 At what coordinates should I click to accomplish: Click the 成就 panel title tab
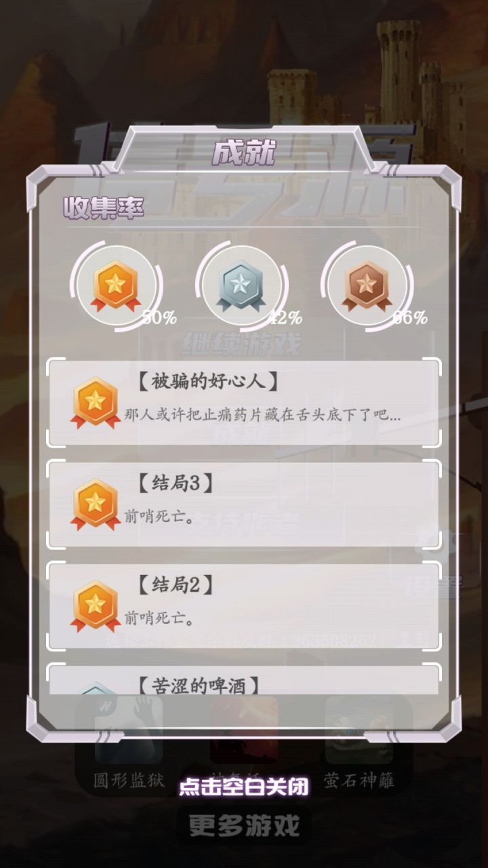coord(244,154)
